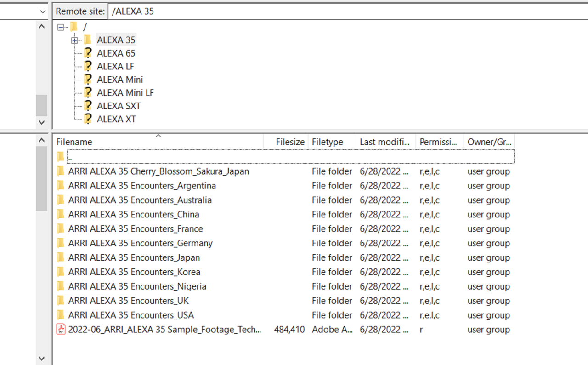Select ALEXA Mini folder in tree
The width and height of the screenshot is (588, 365).
pyautogui.click(x=120, y=80)
